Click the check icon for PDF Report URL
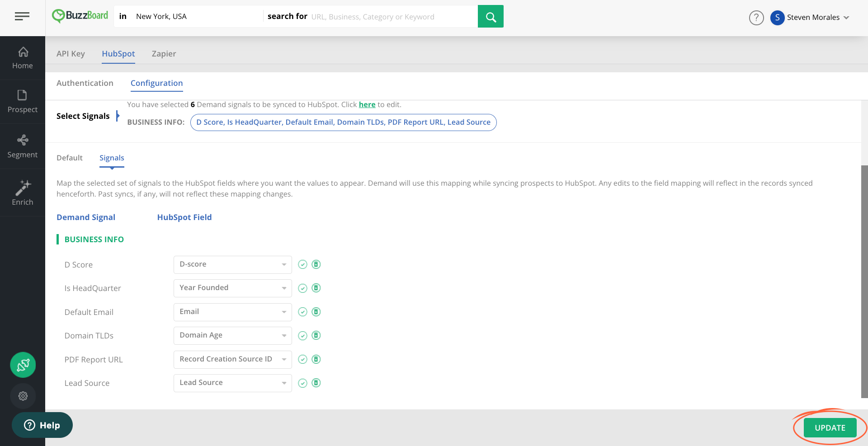 (x=303, y=359)
